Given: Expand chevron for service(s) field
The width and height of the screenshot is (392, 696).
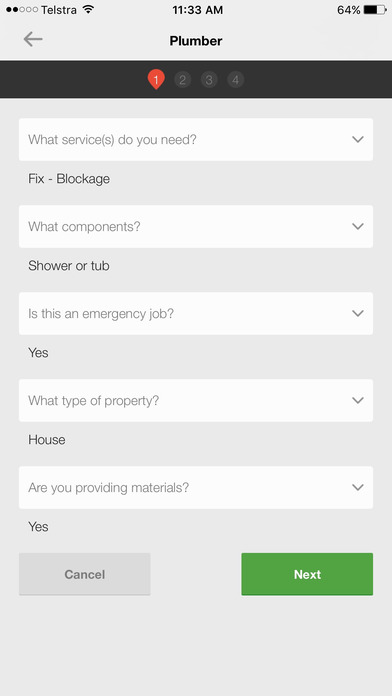Looking at the screenshot, I should 358,139.
